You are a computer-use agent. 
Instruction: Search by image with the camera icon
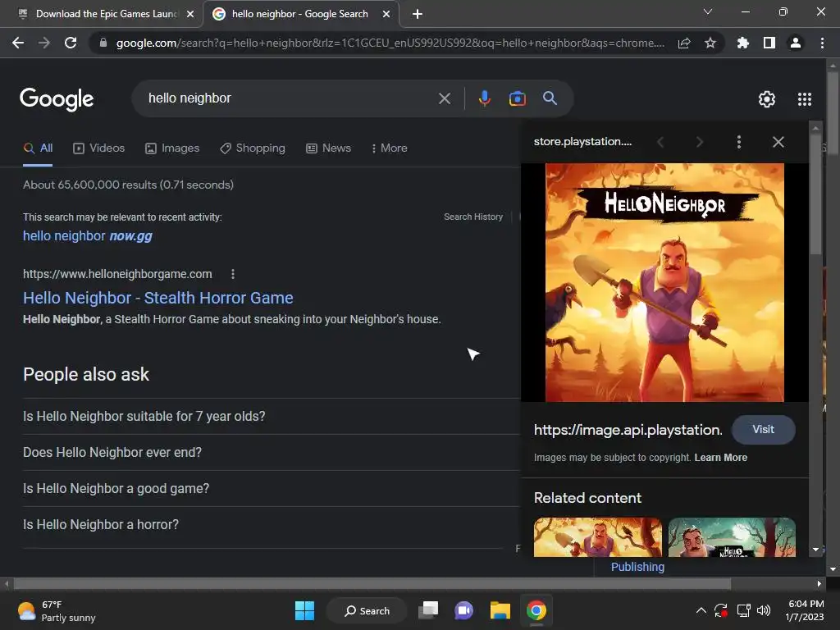517,98
